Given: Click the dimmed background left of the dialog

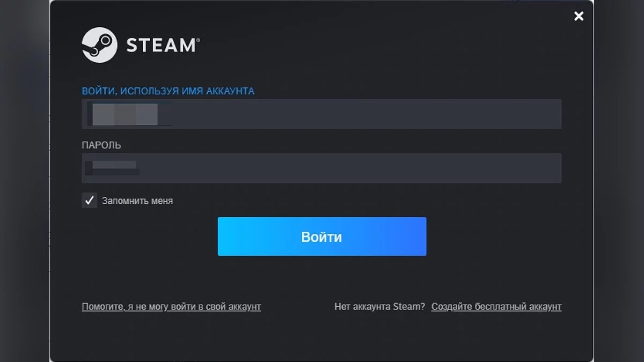Looking at the screenshot, I should (24, 182).
